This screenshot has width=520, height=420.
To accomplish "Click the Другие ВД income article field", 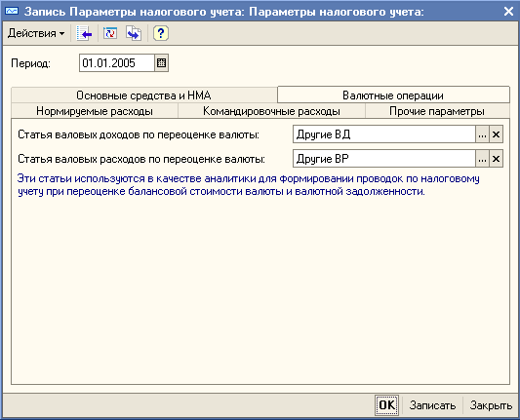I will 384,134.
